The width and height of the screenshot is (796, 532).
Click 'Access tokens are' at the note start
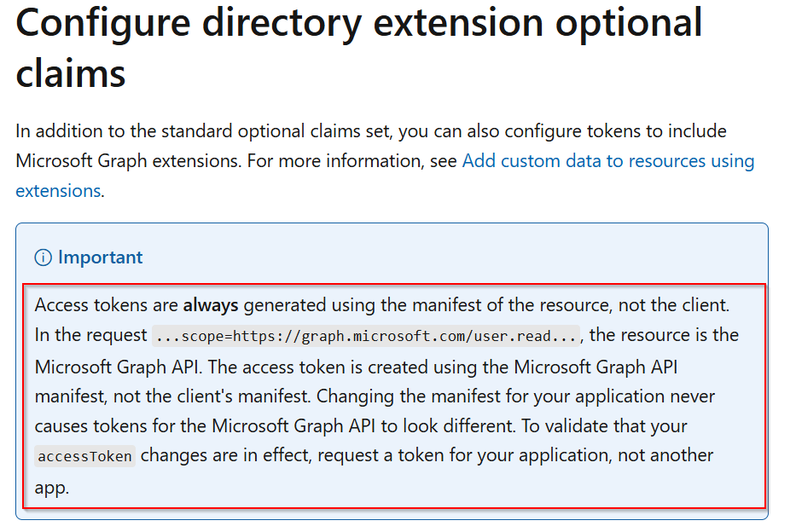tap(107, 304)
